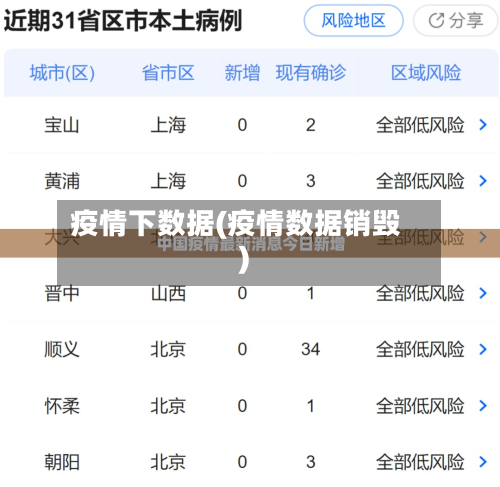The image size is (500, 487).
Task: Expand the 黄浦 row chevron arrow
Action: tap(483, 181)
